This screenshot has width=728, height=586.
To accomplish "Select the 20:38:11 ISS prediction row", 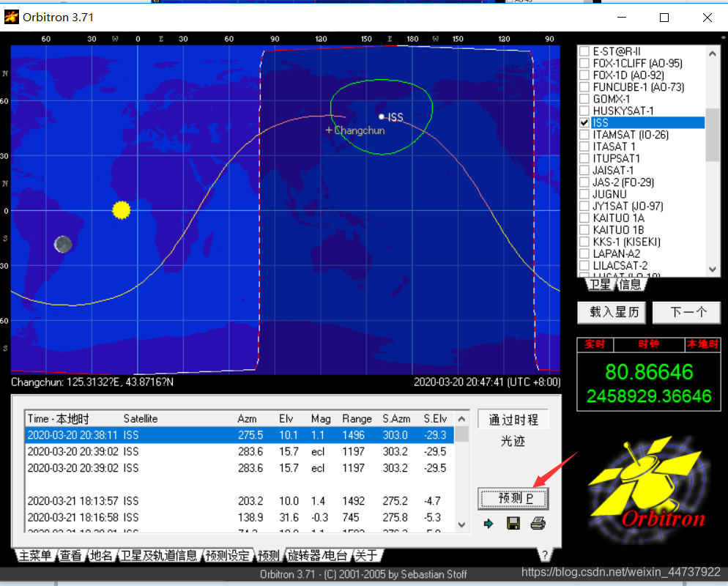I will coord(239,435).
